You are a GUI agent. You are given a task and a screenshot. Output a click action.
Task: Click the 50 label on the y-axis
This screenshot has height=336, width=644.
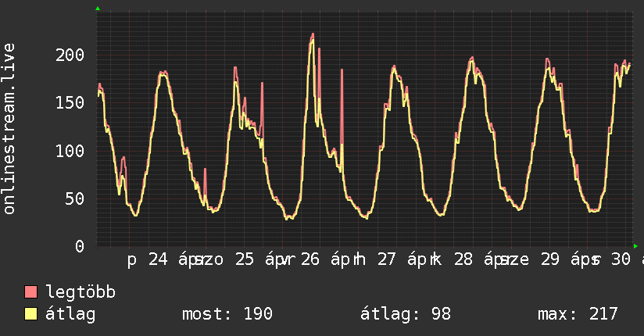(x=75, y=198)
